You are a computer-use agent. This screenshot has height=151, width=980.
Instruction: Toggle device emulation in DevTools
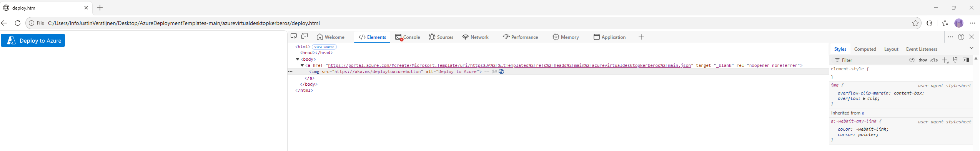304,36
